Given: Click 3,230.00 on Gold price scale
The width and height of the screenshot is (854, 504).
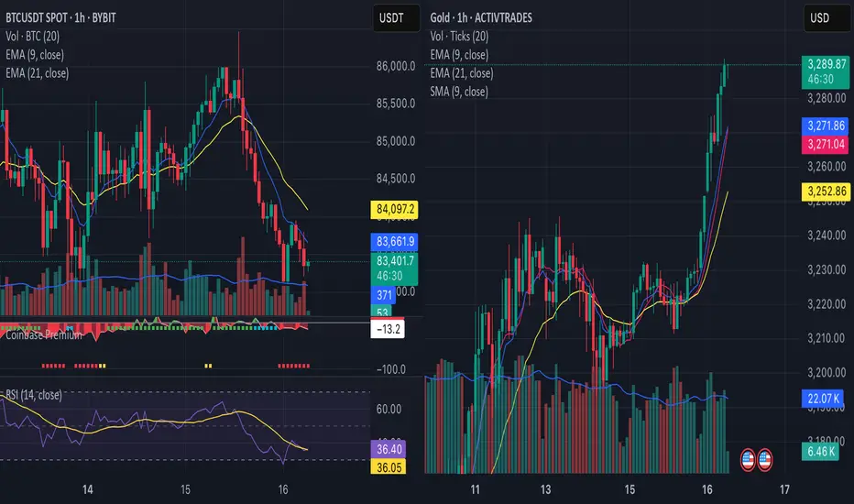Looking at the screenshot, I should pos(827,269).
